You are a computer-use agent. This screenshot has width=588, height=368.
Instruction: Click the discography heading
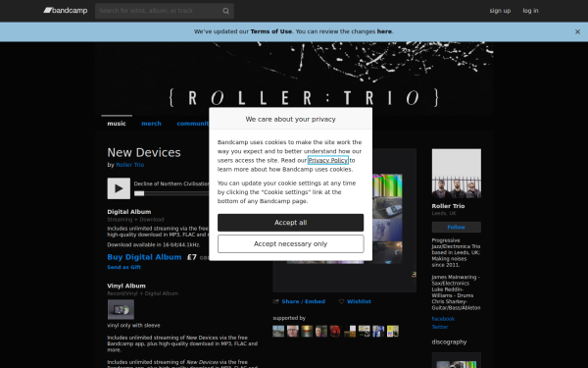pos(449,342)
